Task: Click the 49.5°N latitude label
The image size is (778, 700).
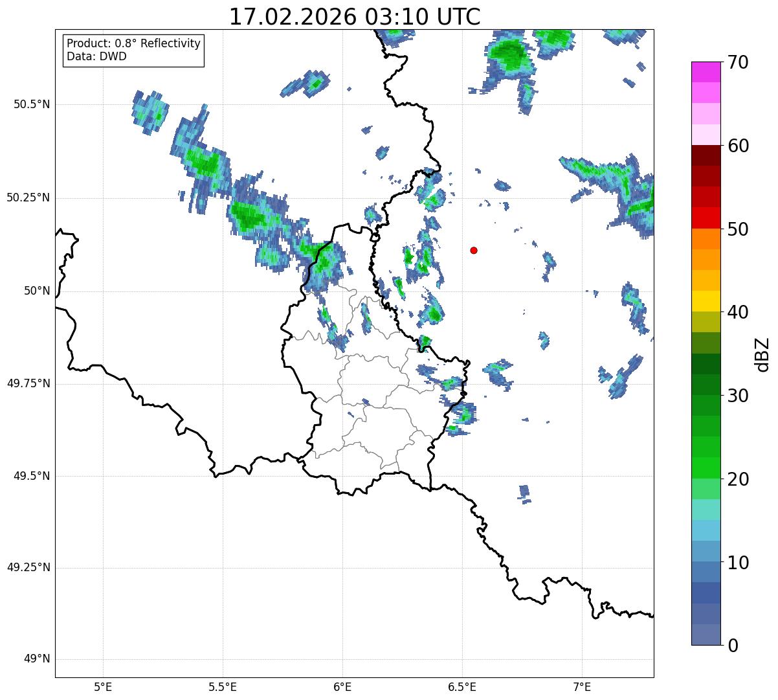Action: click(32, 476)
